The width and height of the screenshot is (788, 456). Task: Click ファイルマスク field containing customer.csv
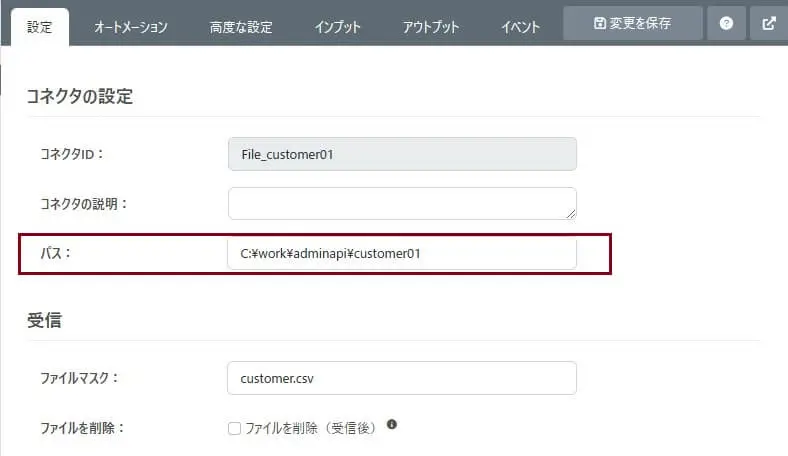coord(402,378)
